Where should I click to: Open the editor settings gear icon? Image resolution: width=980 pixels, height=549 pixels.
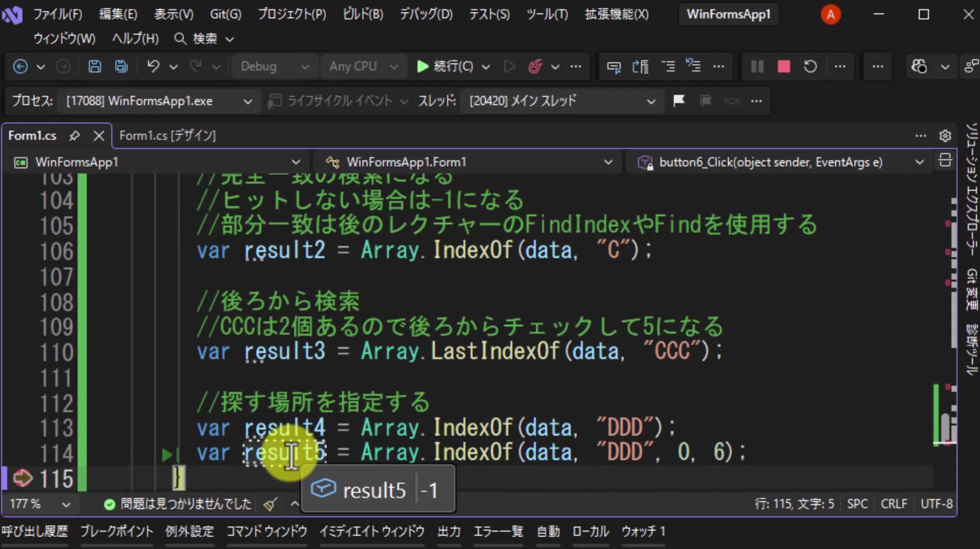point(945,136)
